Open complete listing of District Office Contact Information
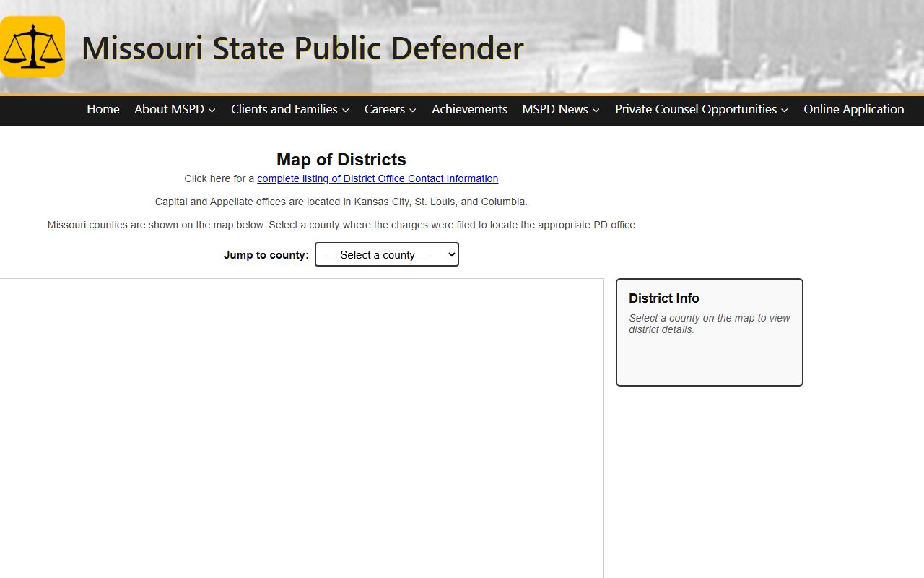 coord(378,178)
